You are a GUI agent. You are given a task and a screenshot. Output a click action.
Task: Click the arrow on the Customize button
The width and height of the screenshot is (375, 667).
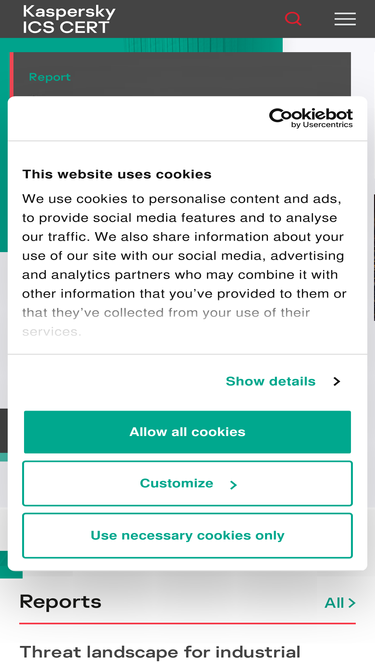(233, 485)
